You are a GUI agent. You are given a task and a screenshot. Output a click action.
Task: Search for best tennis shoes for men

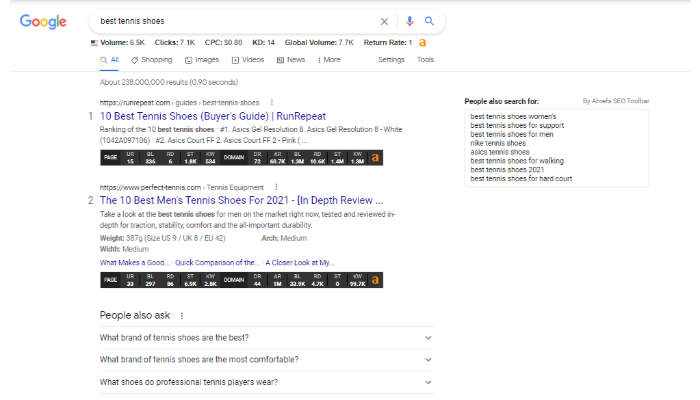pos(512,134)
